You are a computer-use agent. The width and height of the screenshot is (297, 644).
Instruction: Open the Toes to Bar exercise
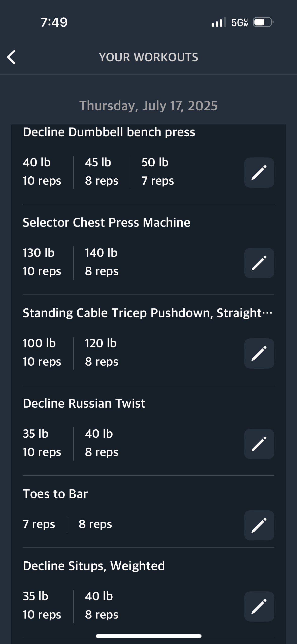55,494
